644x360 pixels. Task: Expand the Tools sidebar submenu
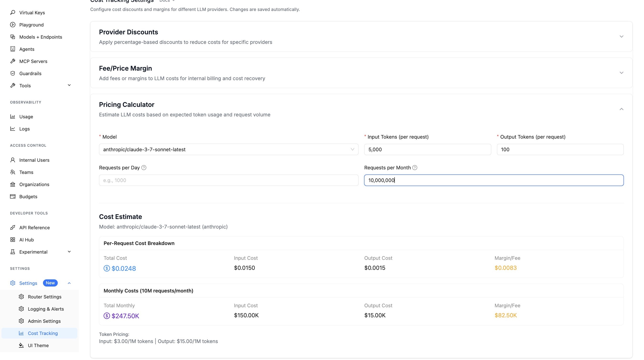click(69, 85)
